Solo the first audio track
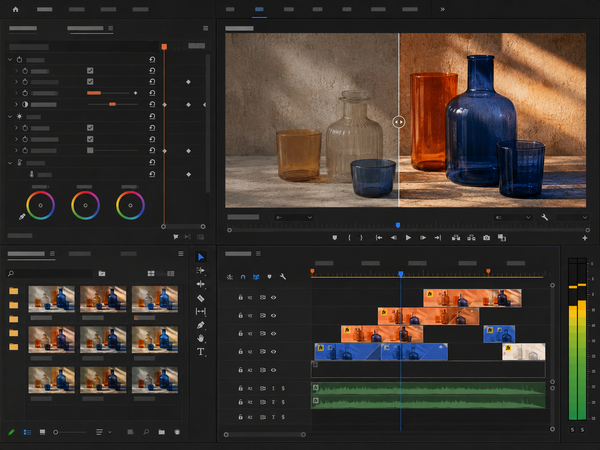 [283, 388]
